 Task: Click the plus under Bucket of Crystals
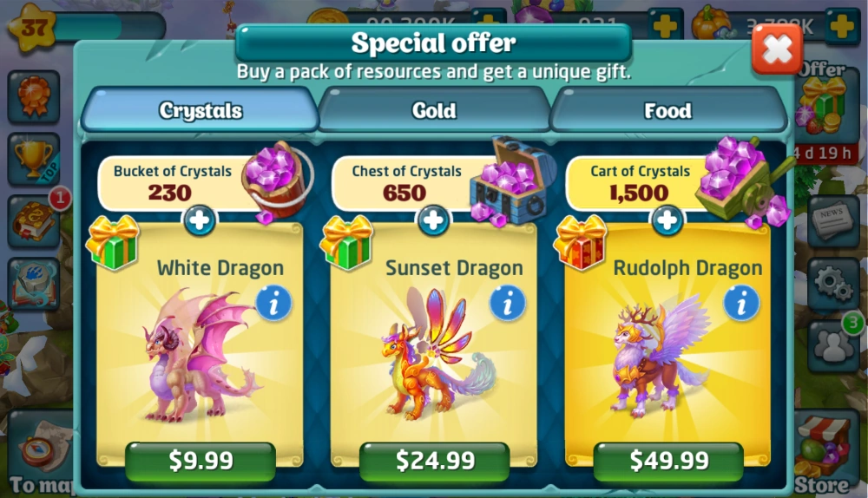(200, 220)
